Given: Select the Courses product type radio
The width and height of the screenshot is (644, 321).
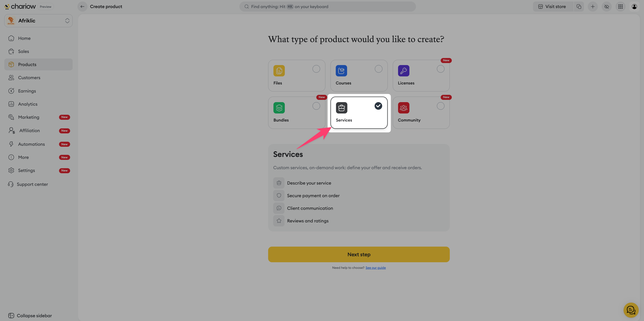Looking at the screenshot, I should click(378, 69).
